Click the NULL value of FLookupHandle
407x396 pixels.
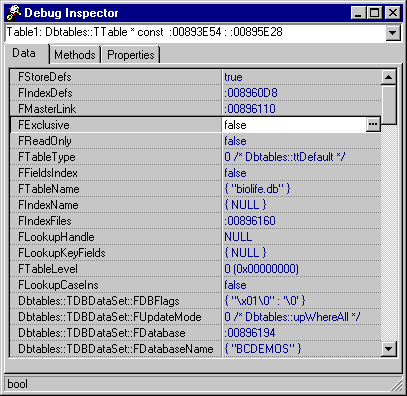click(x=238, y=237)
